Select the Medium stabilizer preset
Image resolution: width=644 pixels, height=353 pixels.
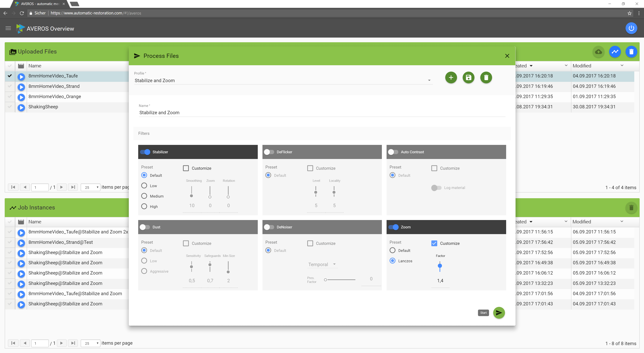pos(144,196)
